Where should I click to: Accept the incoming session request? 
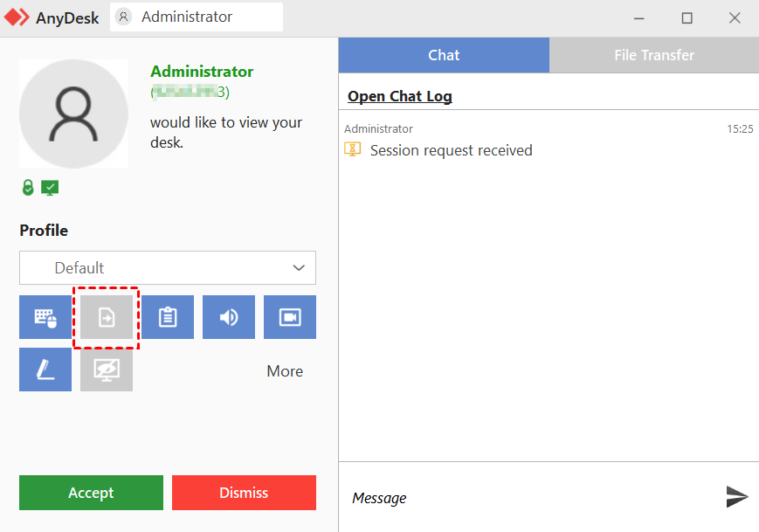pos(91,493)
